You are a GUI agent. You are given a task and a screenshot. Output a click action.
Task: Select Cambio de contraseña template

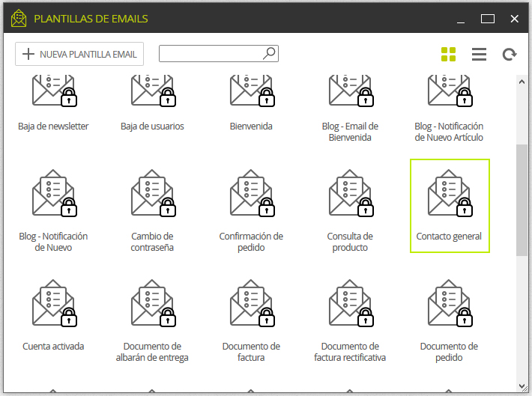tap(152, 210)
